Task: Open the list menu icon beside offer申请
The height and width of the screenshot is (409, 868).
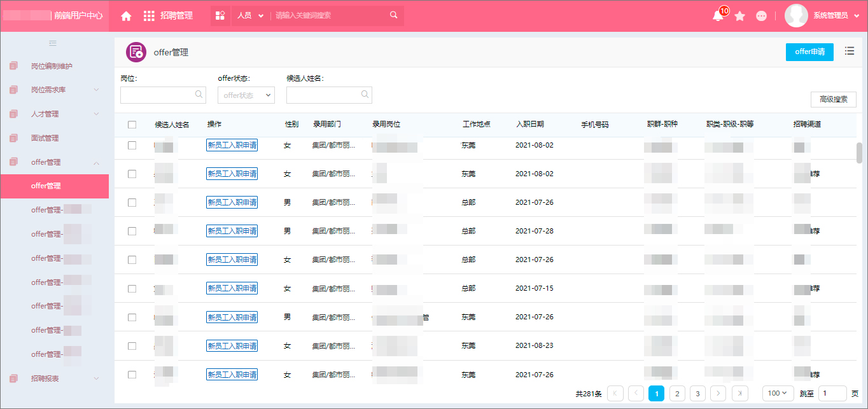Action: (850, 52)
